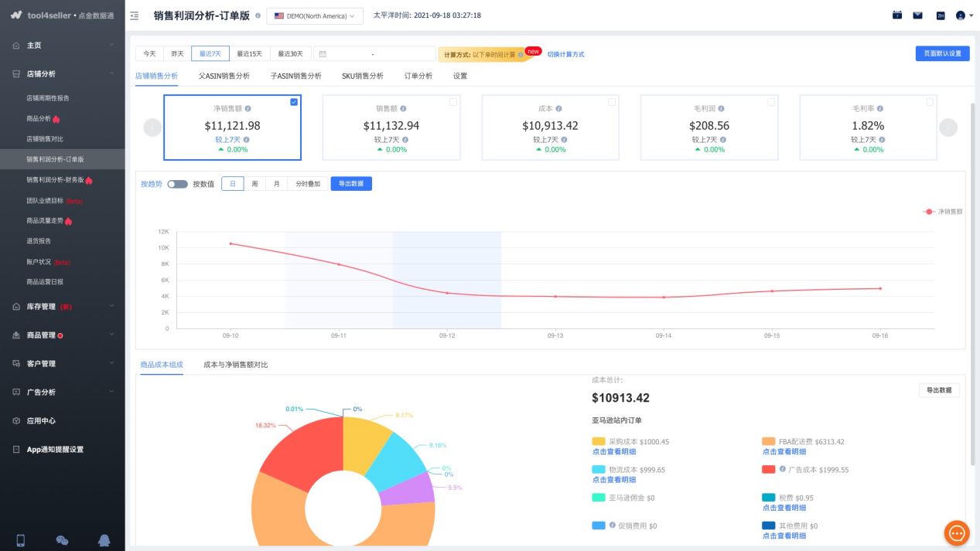The image size is (980, 551).
Task: Open the DEMO(North America) store dropdown
Action: coord(315,15)
